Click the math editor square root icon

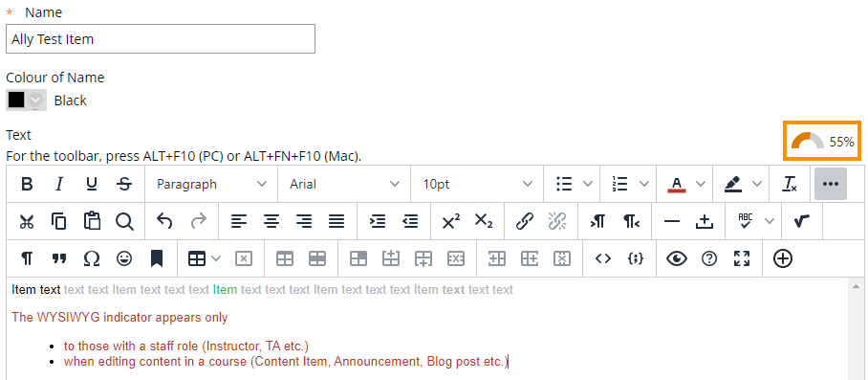click(801, 221)
